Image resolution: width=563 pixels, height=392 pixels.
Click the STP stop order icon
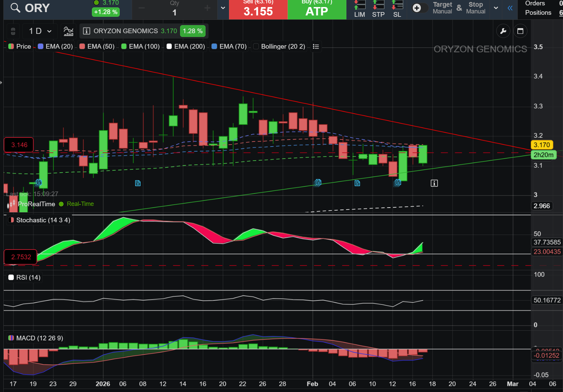click(x=378, y=9)
